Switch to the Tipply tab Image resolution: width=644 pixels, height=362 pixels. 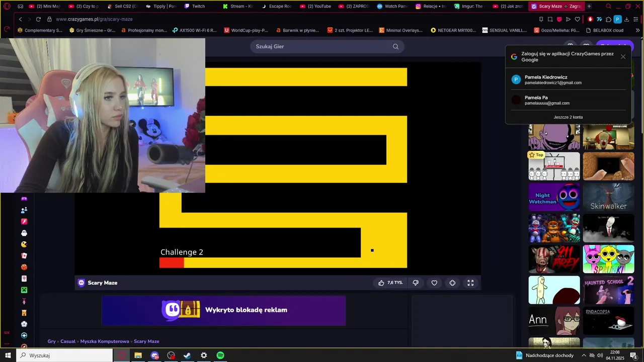coord(160,6)
